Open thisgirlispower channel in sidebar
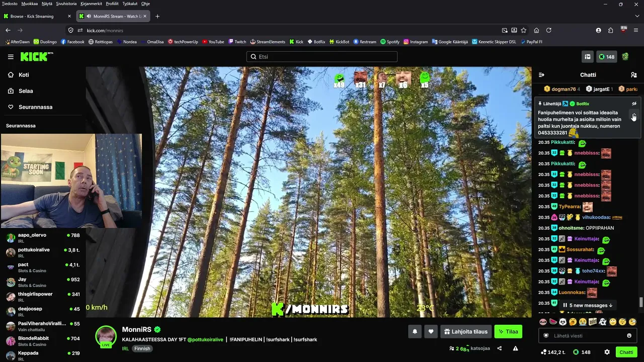Screen dimensions: 644x362 tap(43, 297)
